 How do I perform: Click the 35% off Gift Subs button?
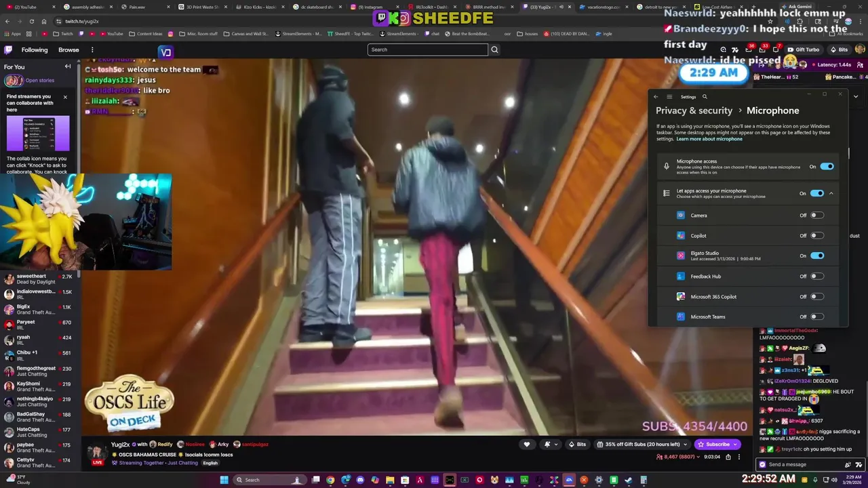pyautogui.click(x=642, y=445)
